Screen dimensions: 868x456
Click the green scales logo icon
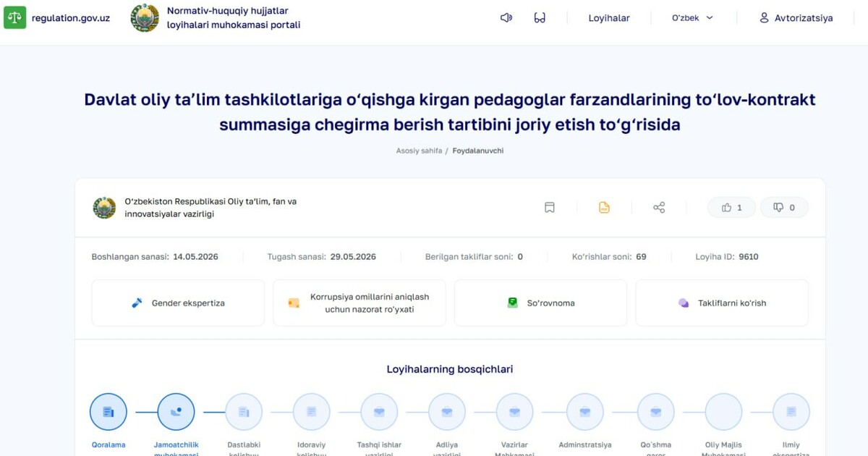point(14,17)
